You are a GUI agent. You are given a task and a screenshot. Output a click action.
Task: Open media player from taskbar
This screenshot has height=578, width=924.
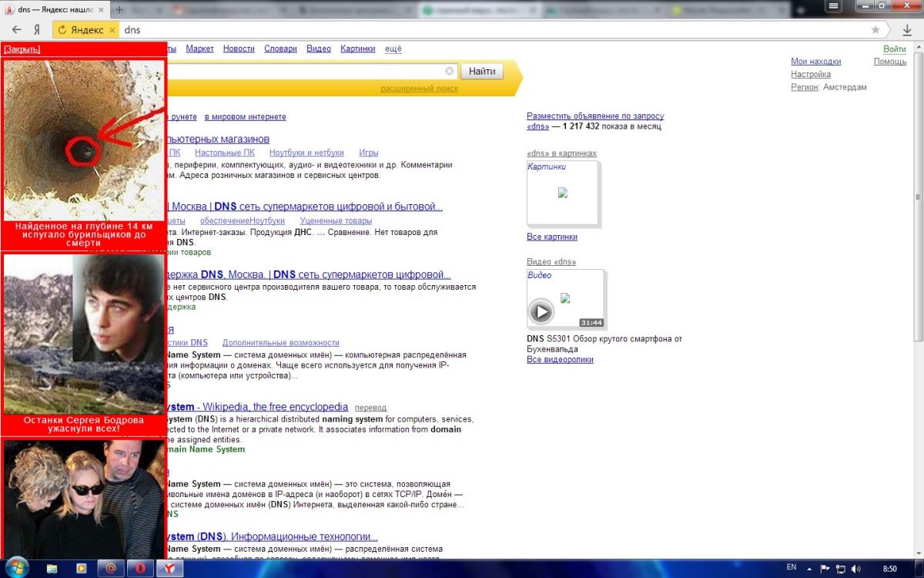point(81,569)
